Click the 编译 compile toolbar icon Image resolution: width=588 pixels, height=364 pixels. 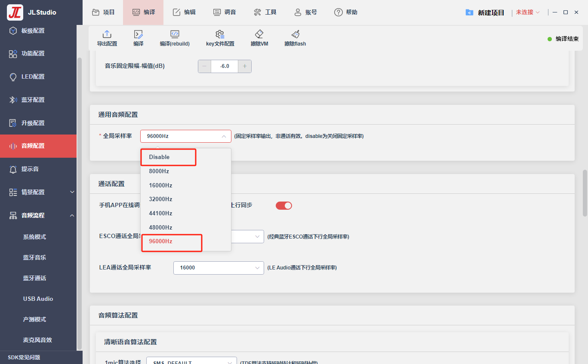138,34
